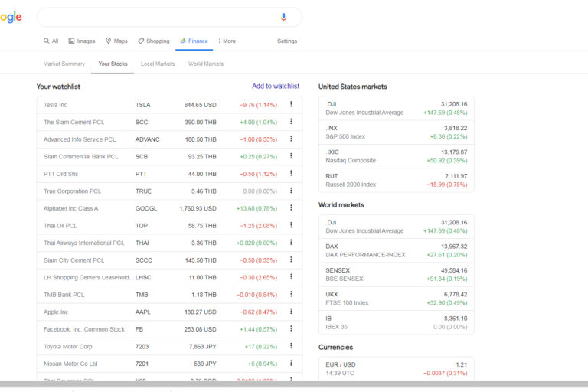Open the EUR / USD currency row
The image size is (588, 392).
pos(396,368)
